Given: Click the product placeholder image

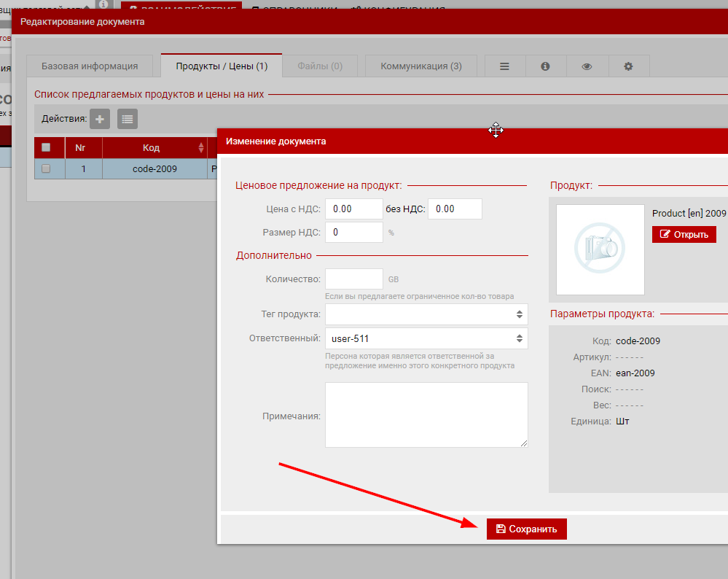Looking at the screenshot, I should click(600, 249).
